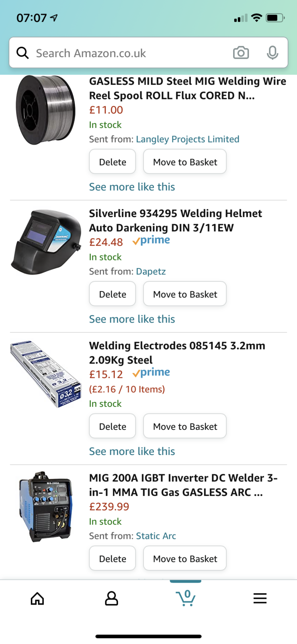This screenshot has width=297, height=644.
Task: Open the welding wire spool thumbnail
Action: click(x=45, y=109)
